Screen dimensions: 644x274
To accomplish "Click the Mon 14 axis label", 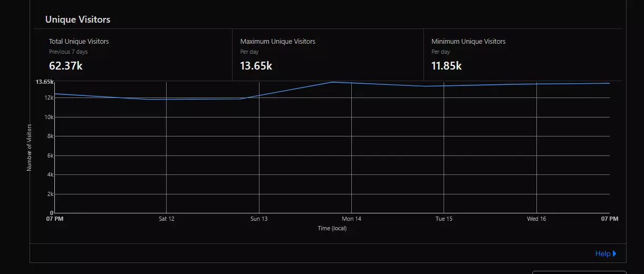I will coord(352,219).
